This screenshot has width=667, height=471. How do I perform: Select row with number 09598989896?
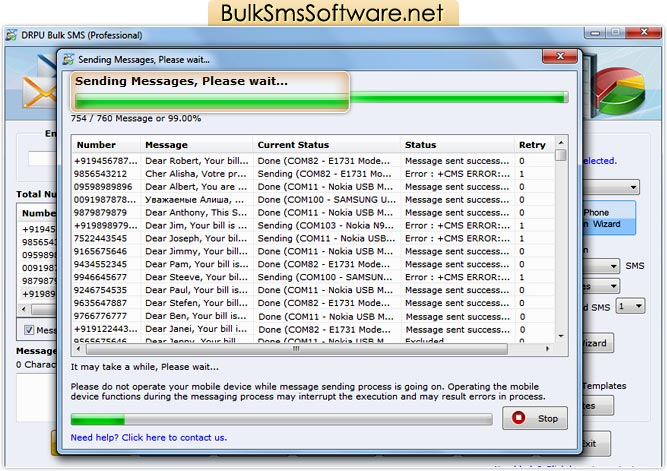click(313, 187)
